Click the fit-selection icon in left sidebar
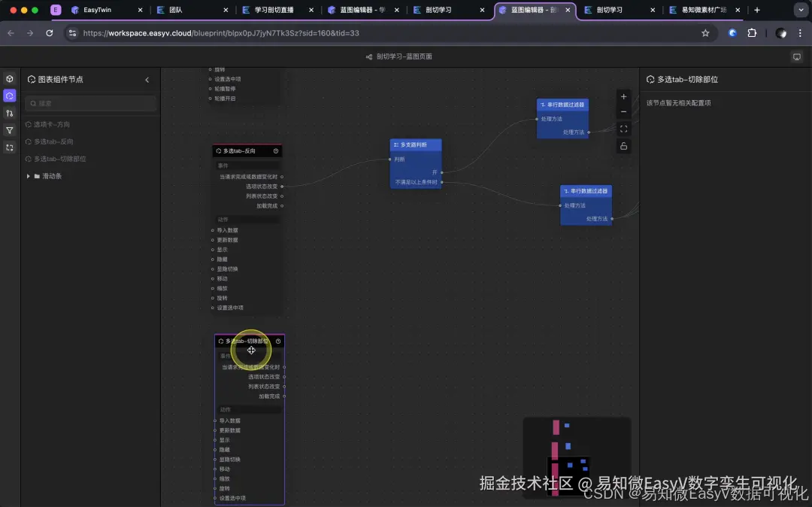This screenshot has height=507, width=812. point(9,147)
